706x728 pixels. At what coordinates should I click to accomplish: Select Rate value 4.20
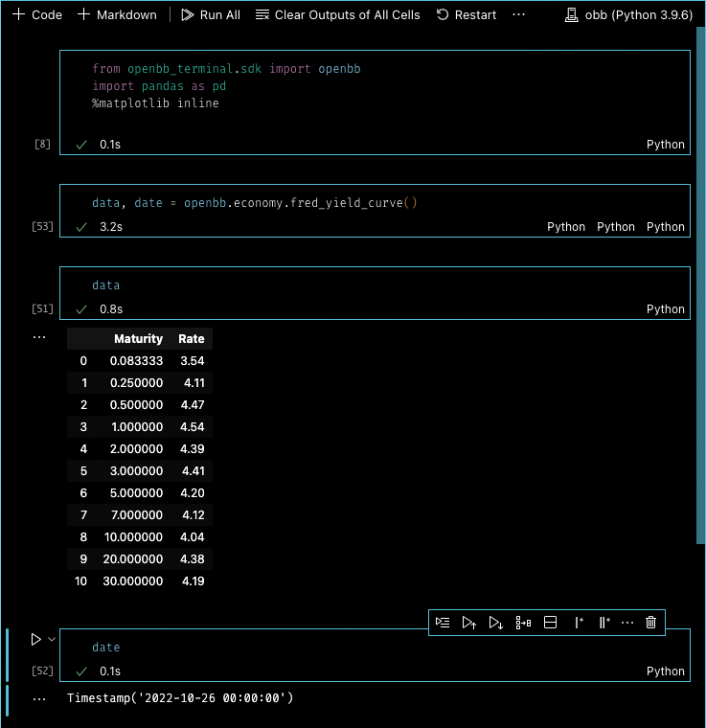[193, 493]
